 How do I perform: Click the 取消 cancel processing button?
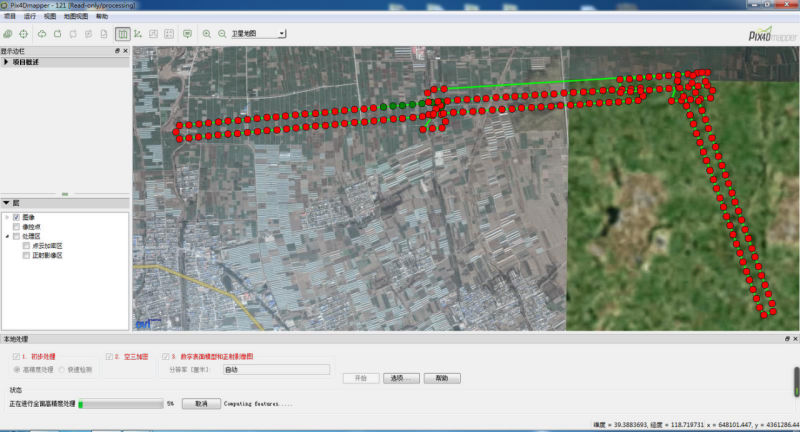201,404
